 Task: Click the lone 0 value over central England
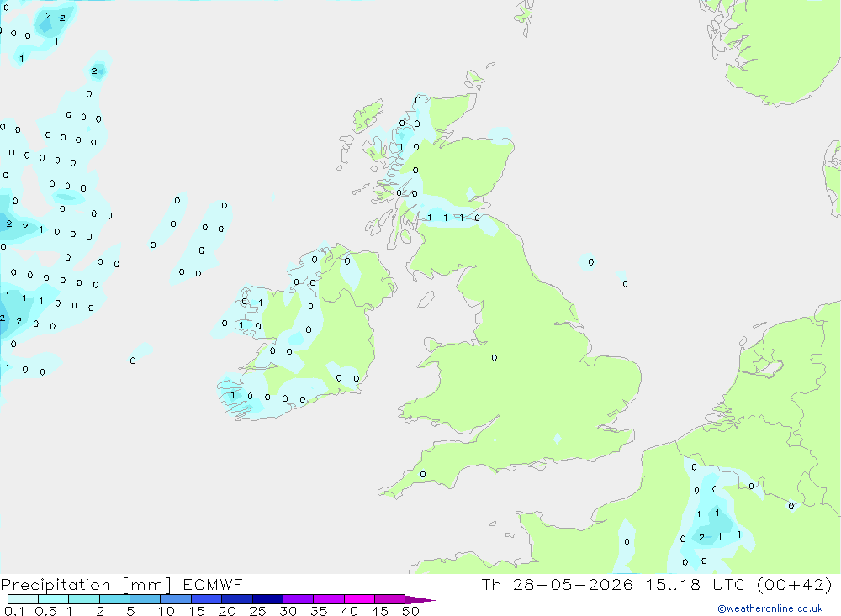pyautogui.click(x=494, y=358)
